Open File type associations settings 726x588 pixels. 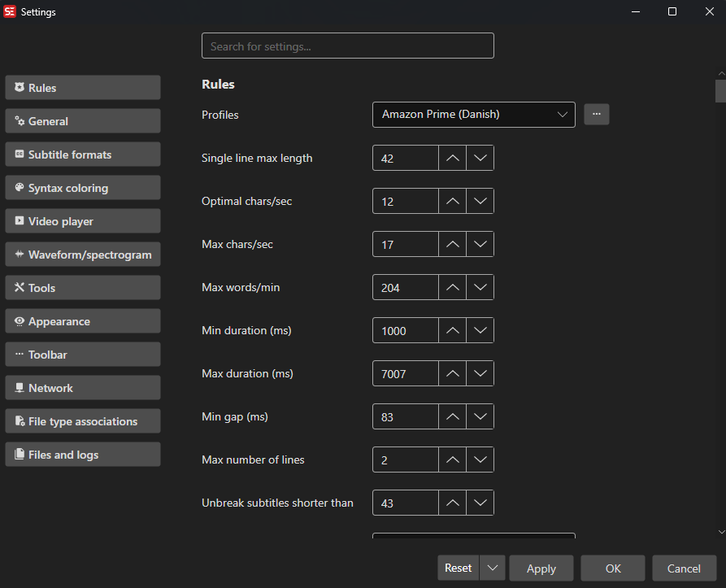coord(83,420)
